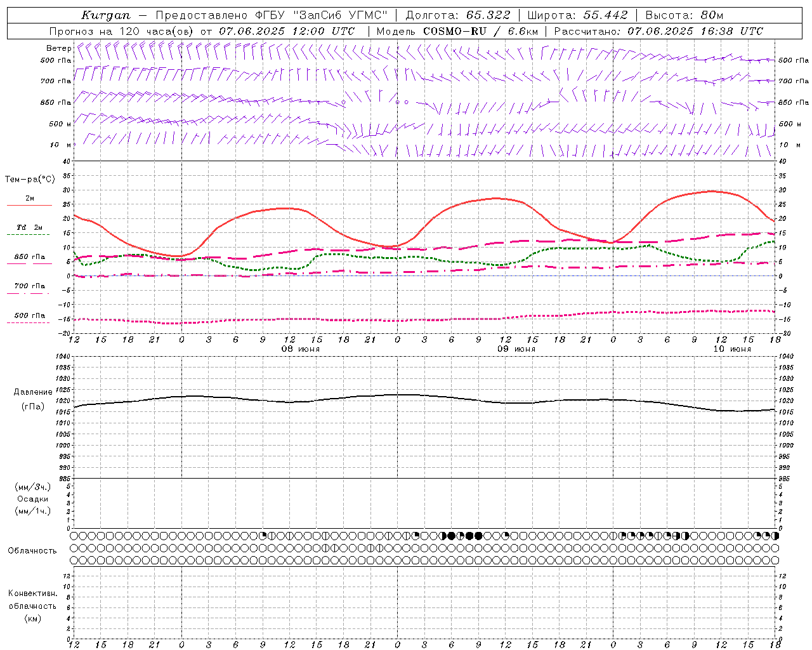Viewport: 812px width, 650px height.
Task: Click the solid red line sample under "2м"
Action: [x=29, y=206]
